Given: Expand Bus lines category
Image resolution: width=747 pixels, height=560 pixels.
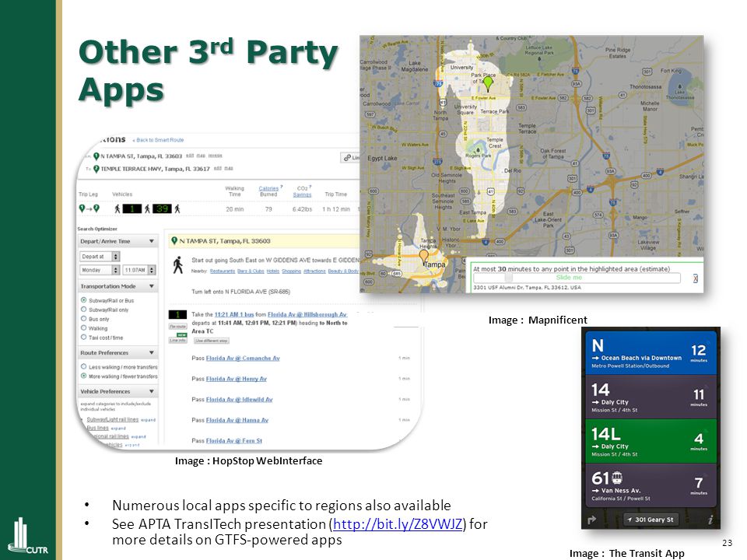Looking at the screenshot, I should coord(118,428).
